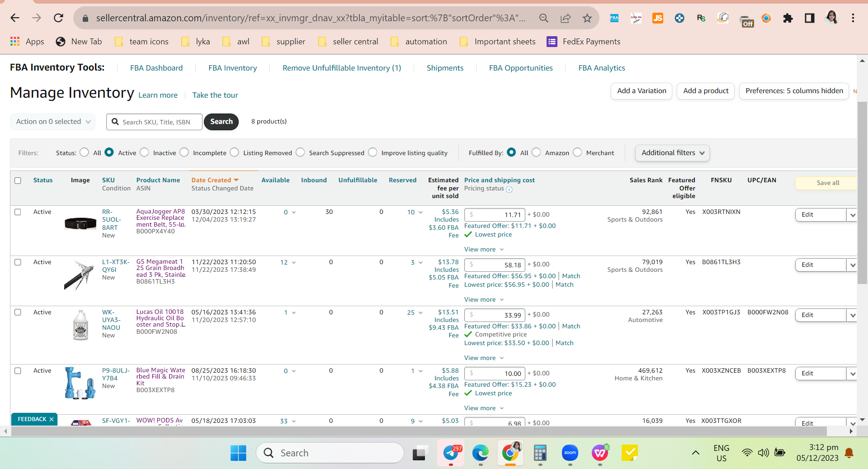Open the volume speaker icon in tray
The width and height of the screenshot is (868, 469).
pos(764,453)
